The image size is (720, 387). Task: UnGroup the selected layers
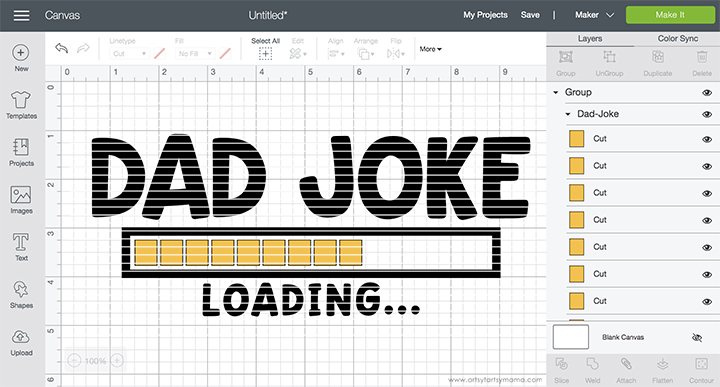click(609, 63)
